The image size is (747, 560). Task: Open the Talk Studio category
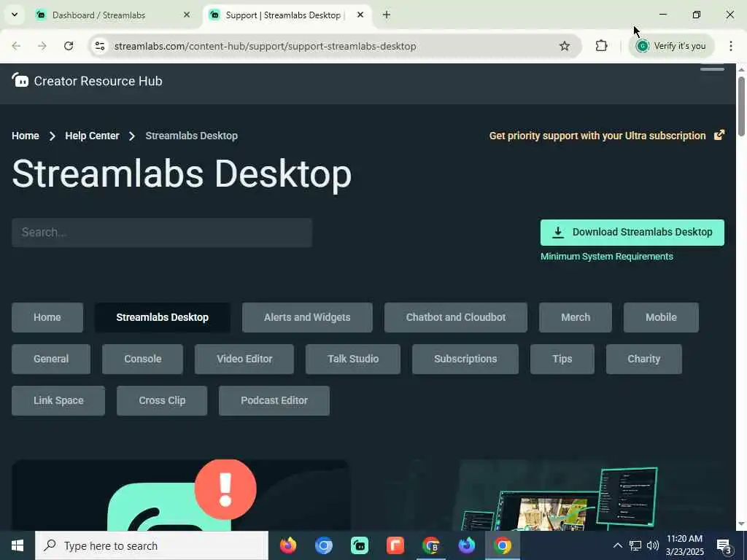353,359
